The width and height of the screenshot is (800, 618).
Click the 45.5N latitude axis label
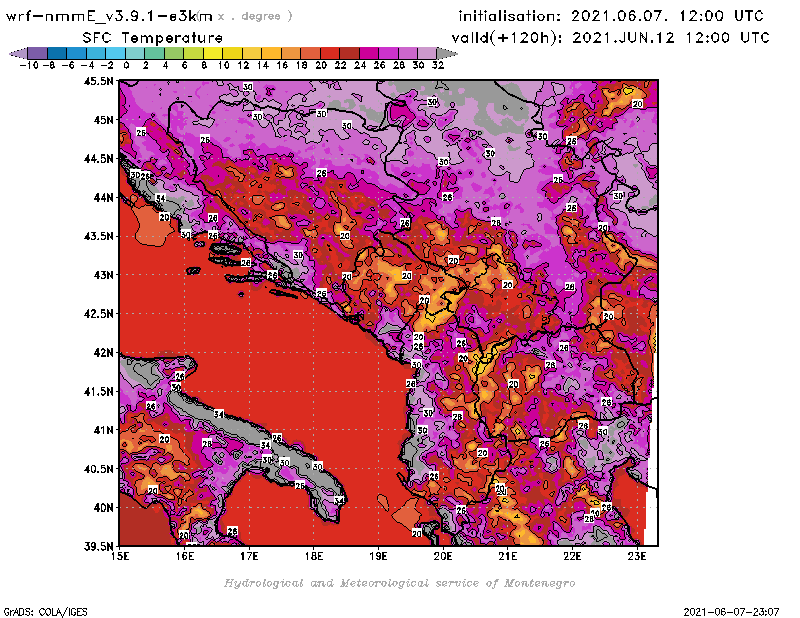click(98, 82)
